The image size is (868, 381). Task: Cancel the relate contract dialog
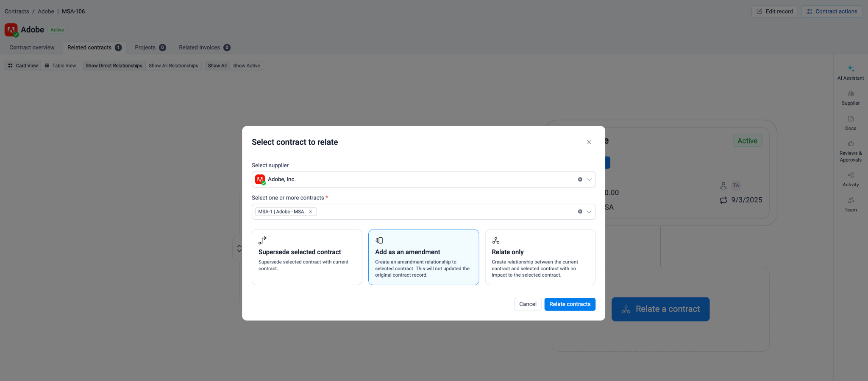click(x=528, y=304)
